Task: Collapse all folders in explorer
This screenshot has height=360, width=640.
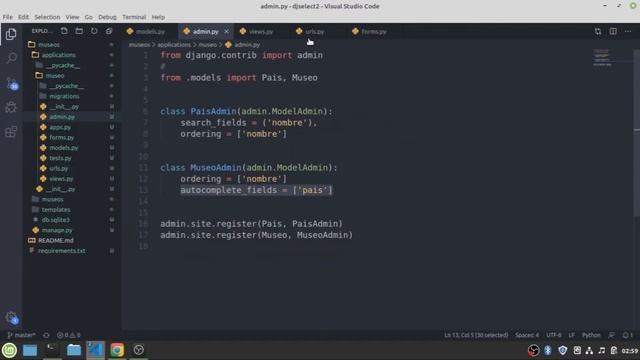Action: (109, 31)
